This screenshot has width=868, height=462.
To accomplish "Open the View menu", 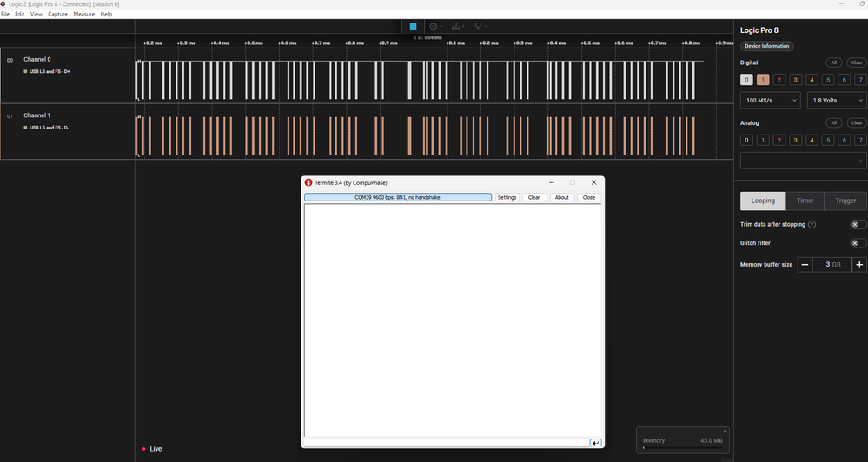I will pyautogui.click(x=36, y=15).
